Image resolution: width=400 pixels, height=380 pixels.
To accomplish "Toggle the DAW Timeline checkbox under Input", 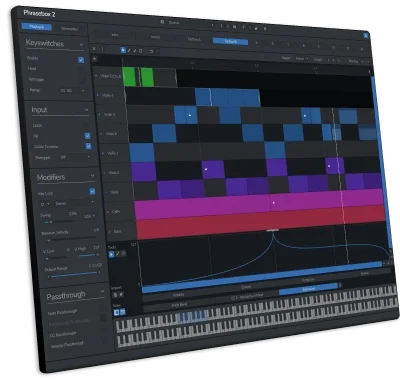I will click(x=88, y=146).
